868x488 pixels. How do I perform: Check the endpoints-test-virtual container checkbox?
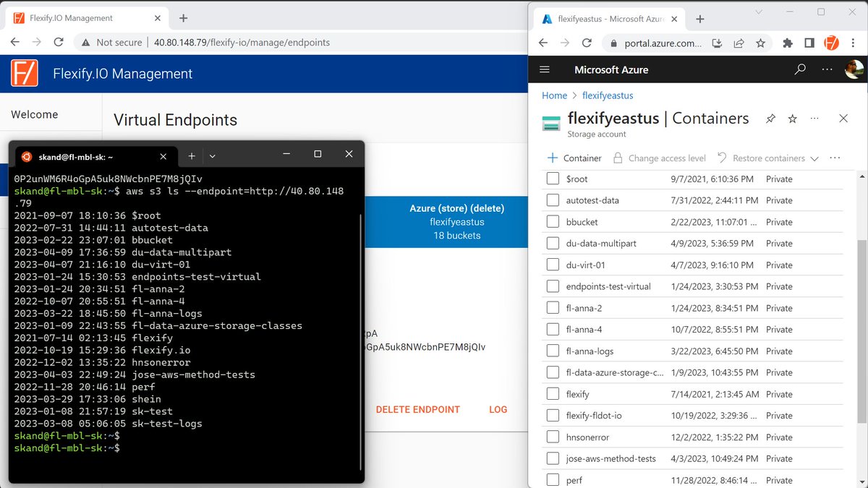[553, 286]
